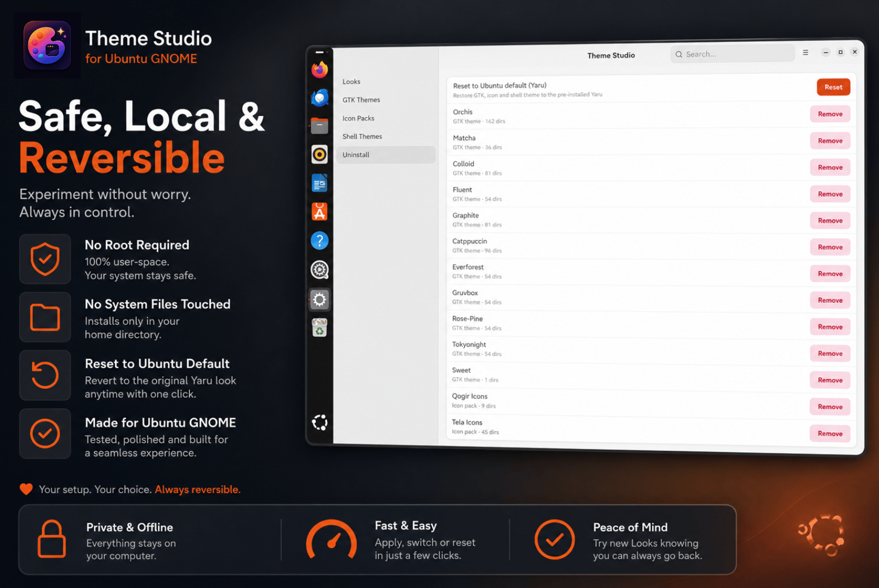The width and height of the screenshot is (879, 588).
Task: Click the 'Fluent' theme name
Action: 462,190
